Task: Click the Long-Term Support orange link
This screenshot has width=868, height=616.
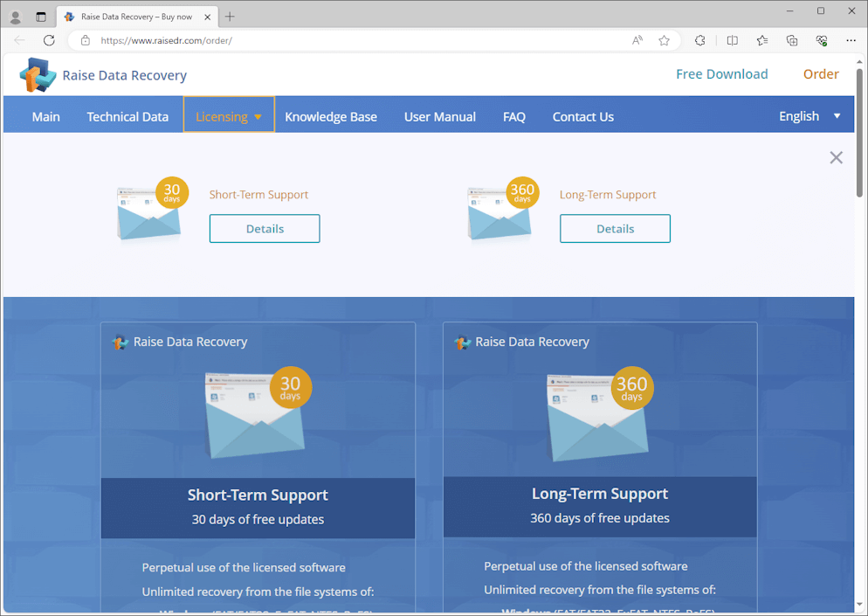Action: click(608, 195)
